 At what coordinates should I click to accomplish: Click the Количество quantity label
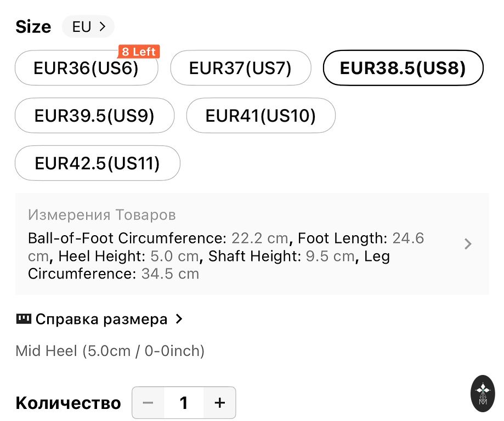pos(68,403)
